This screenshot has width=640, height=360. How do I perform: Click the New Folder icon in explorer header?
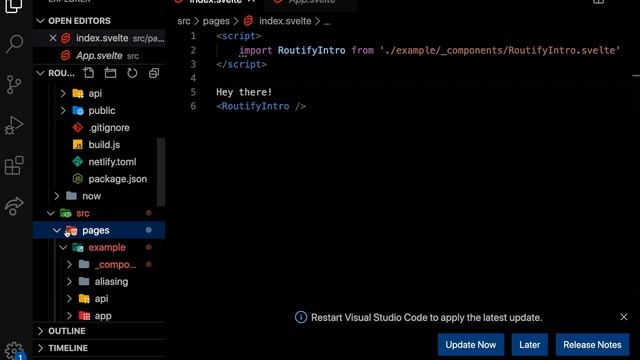coord(110,73)
